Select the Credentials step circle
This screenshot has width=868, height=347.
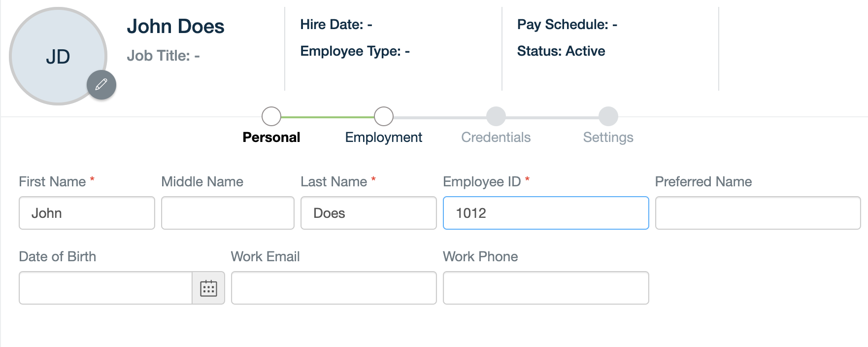[x=496, y=117]
